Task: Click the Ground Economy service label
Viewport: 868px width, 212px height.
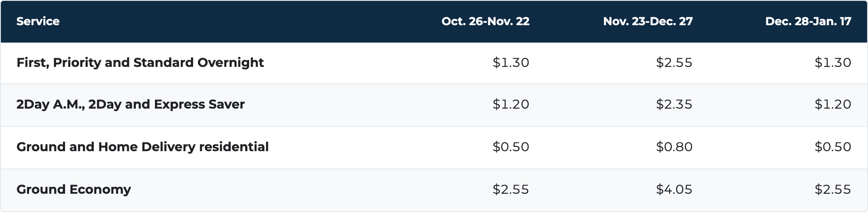Action: coord(74,189)
